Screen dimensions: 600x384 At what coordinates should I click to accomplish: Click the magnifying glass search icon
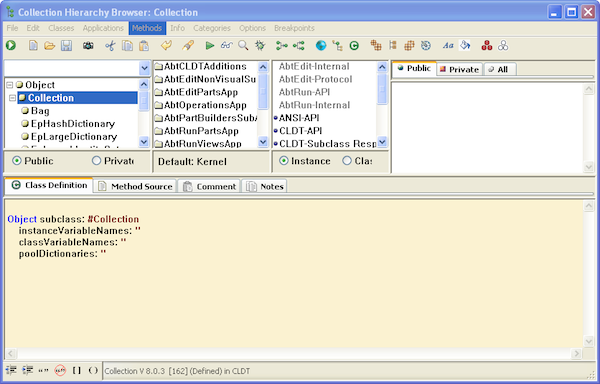tap(243, 46)
